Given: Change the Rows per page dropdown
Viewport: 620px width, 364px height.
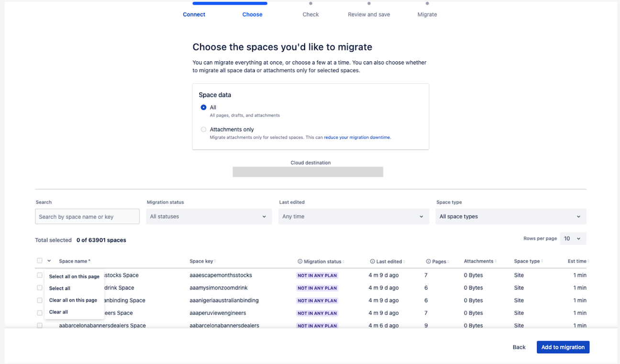Looking at the screenshot, I should (x=573, y=238).
